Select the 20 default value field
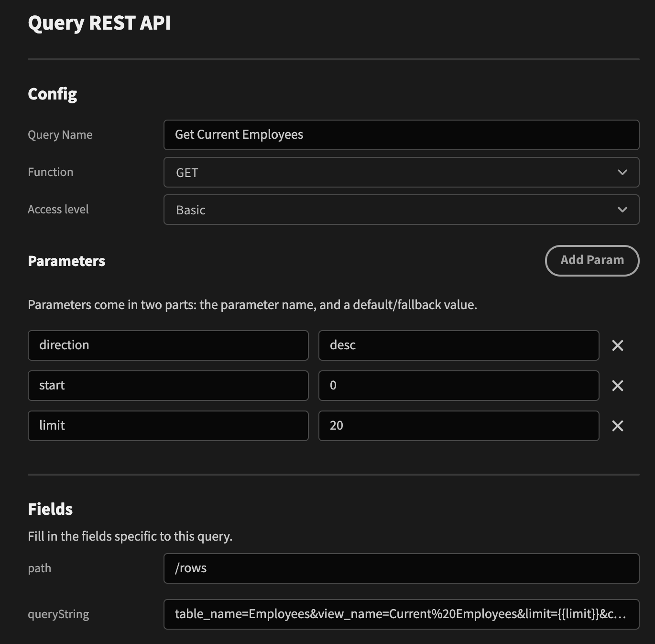The image size is (655, 644). tap(458, 426)
